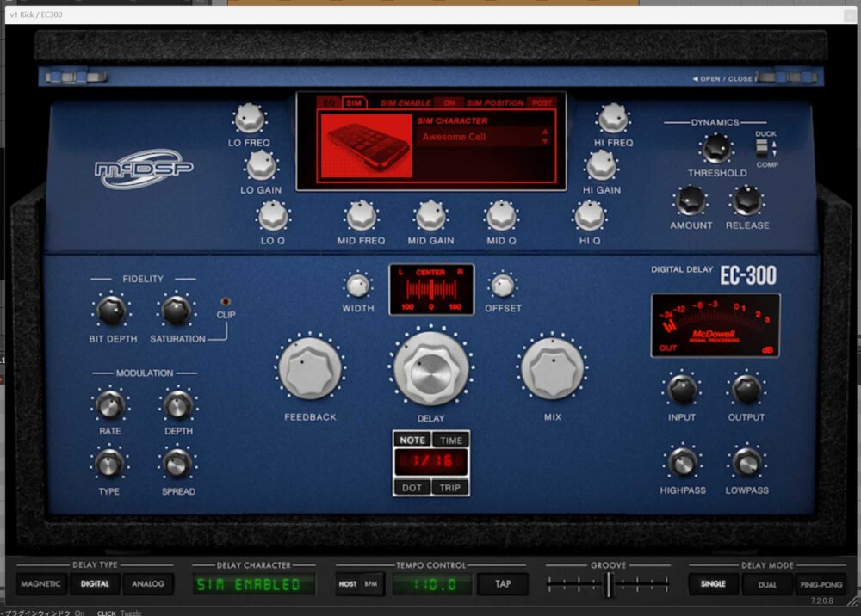861x616 pixels.
Task: Enable the DOT note modifier
Action: click(x=412, y=488)
